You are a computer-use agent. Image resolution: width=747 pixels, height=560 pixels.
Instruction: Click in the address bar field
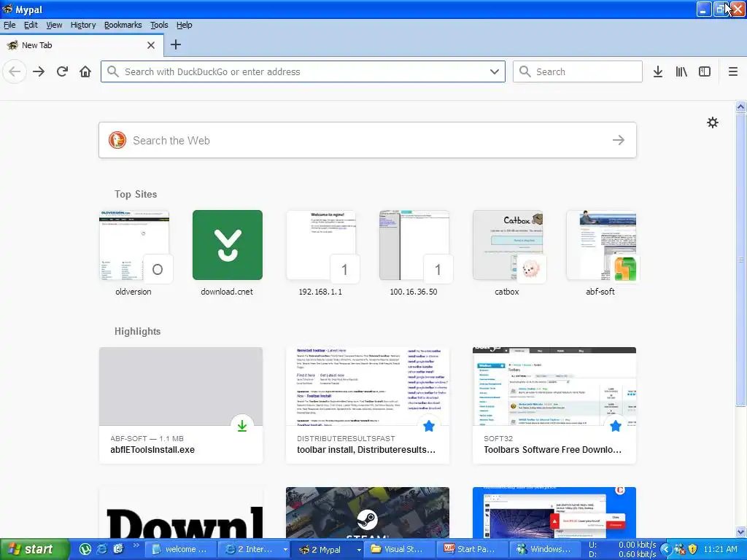pyautogui.click(x=303, y=72)
